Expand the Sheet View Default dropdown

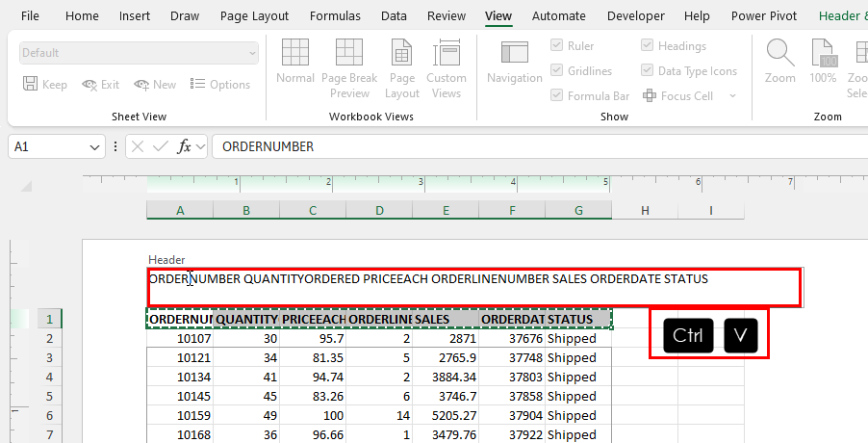(252, 53)
